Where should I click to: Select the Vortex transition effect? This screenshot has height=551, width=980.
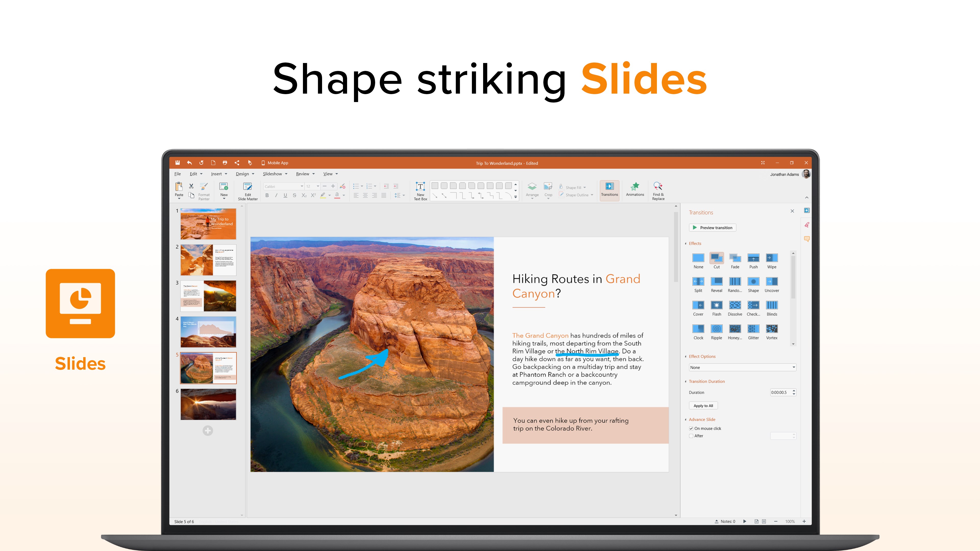point(772,329)
